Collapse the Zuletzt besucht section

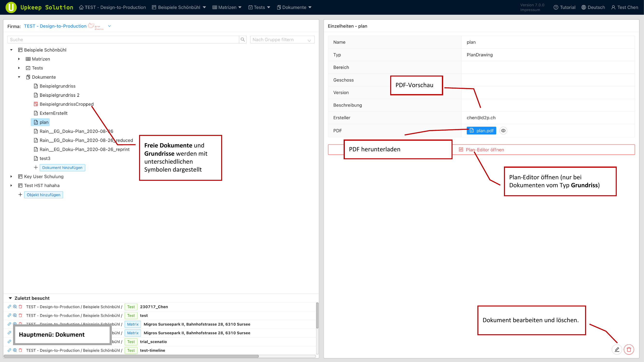(10, 298)
